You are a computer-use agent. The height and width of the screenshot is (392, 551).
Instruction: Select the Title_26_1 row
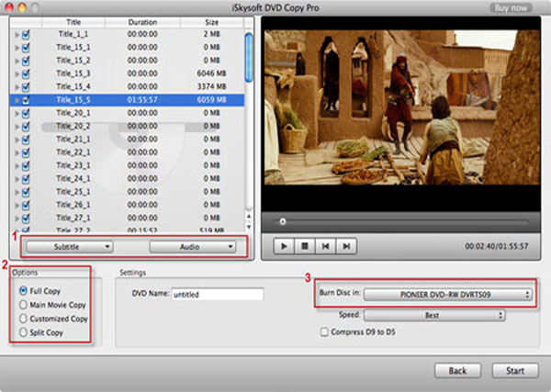click(127, 205)
